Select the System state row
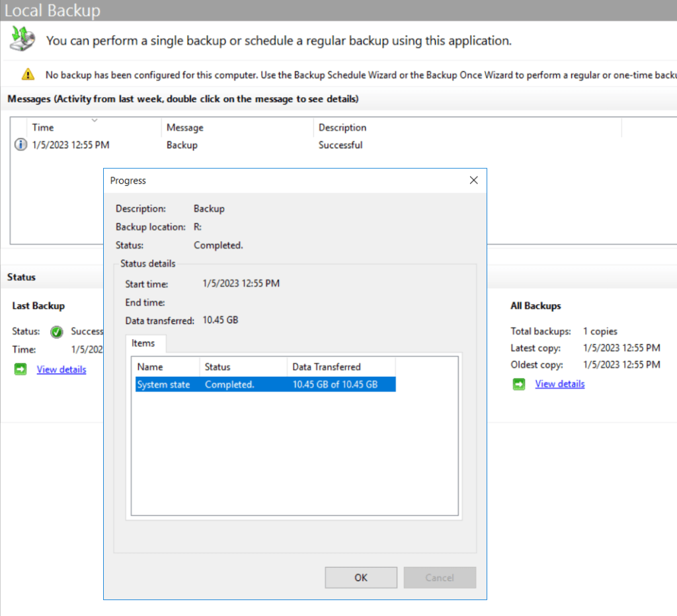Viewport: 677px width, 616px height. pos(264,384)
